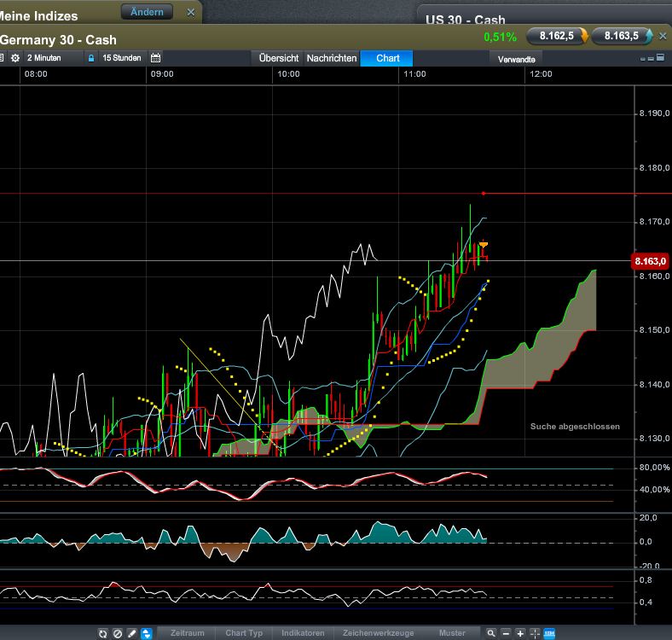Select the 8.163,0 current price marker
672x640 pixels.
(x=650, y=261)
